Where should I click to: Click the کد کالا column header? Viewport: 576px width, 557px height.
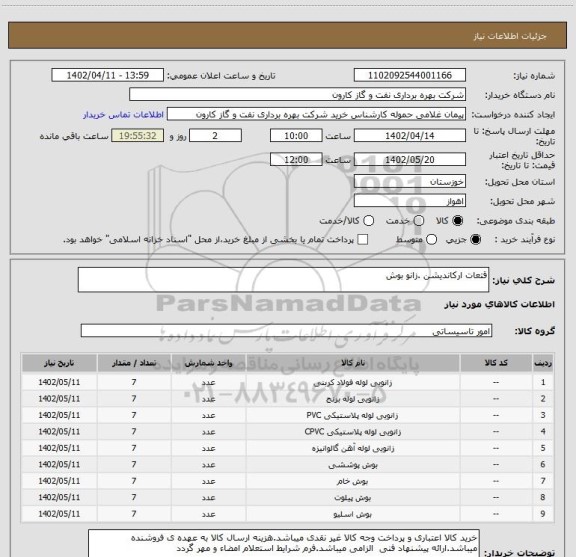(x=496, y=363)
